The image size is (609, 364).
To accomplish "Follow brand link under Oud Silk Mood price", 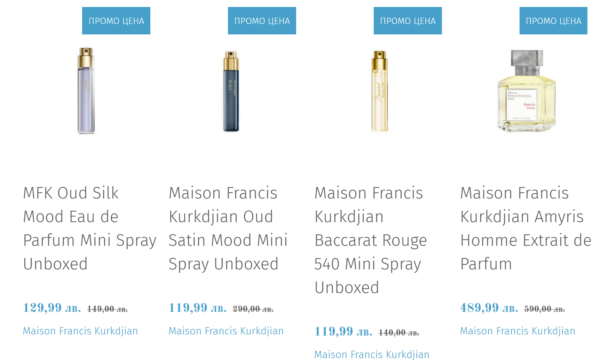I will pyautogui.click(x=80, y=331).
